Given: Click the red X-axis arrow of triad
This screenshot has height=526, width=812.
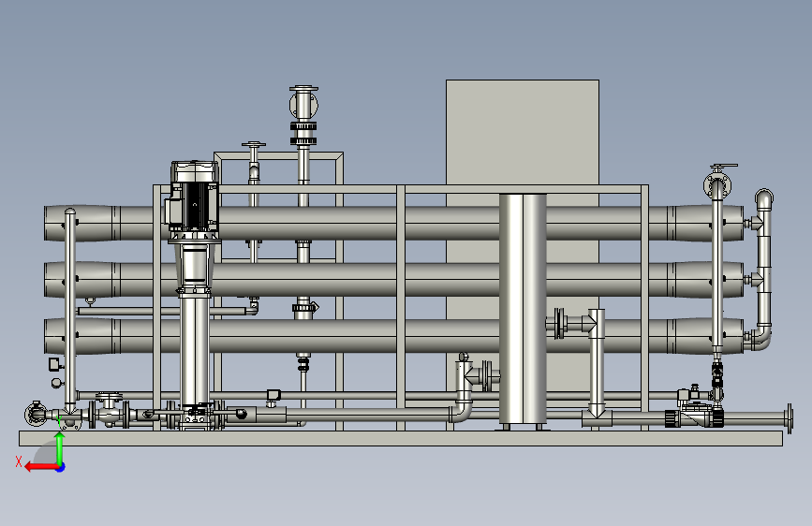Looking at the screenshot, I should (41, 467).
